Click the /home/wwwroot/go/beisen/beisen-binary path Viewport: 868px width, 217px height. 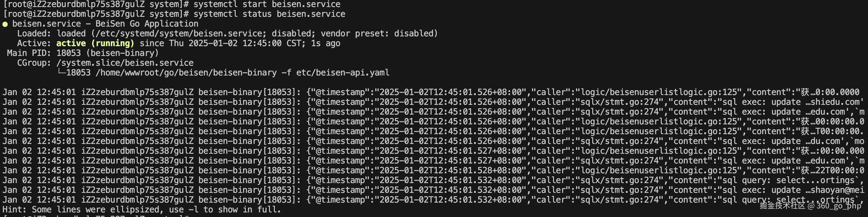pyautogui.click(x=186, y=73)
